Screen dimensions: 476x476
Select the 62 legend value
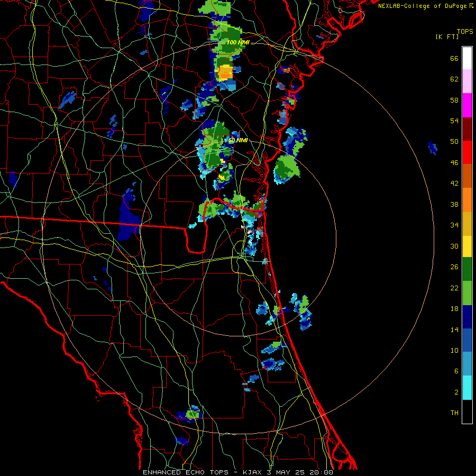(x=454, y=79)
